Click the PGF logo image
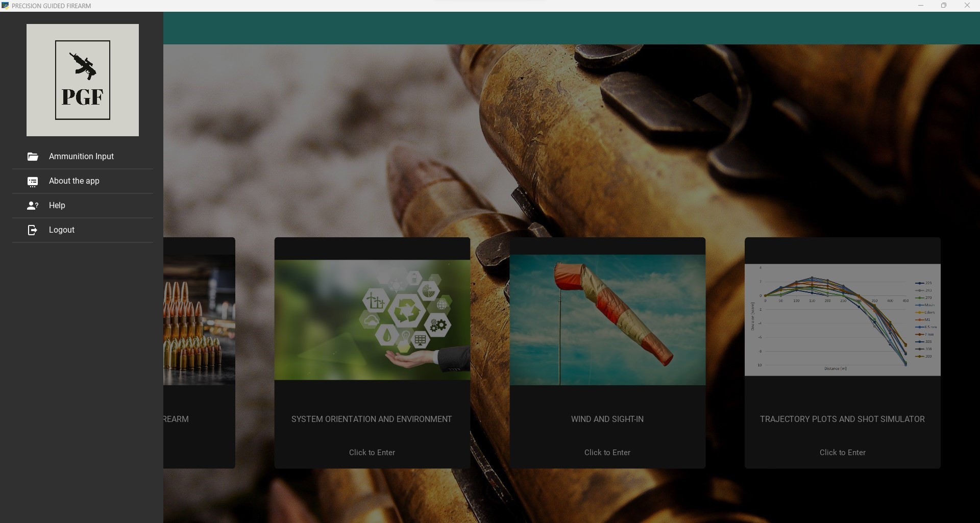This screenshot has height=523, width=980. tap(83, 80)
